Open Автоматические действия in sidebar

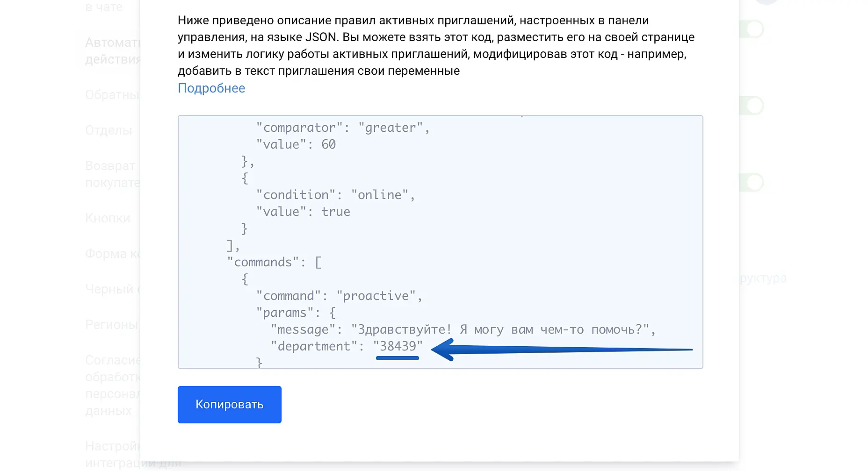[112, 51]
